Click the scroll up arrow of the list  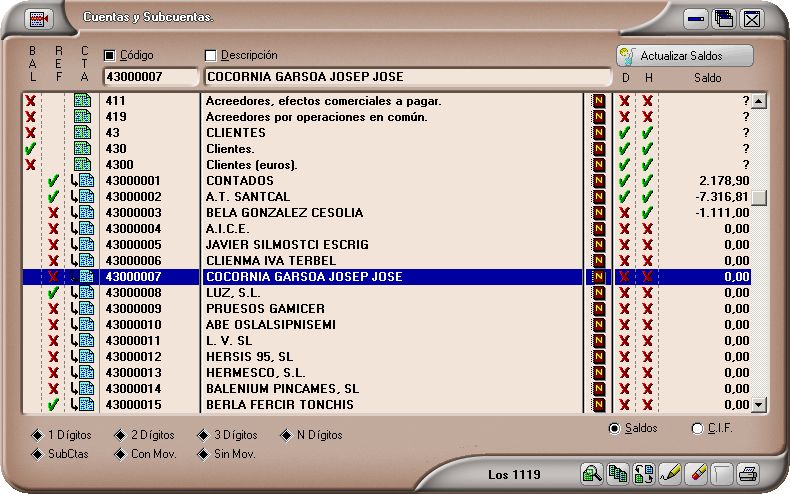[759, 101]
